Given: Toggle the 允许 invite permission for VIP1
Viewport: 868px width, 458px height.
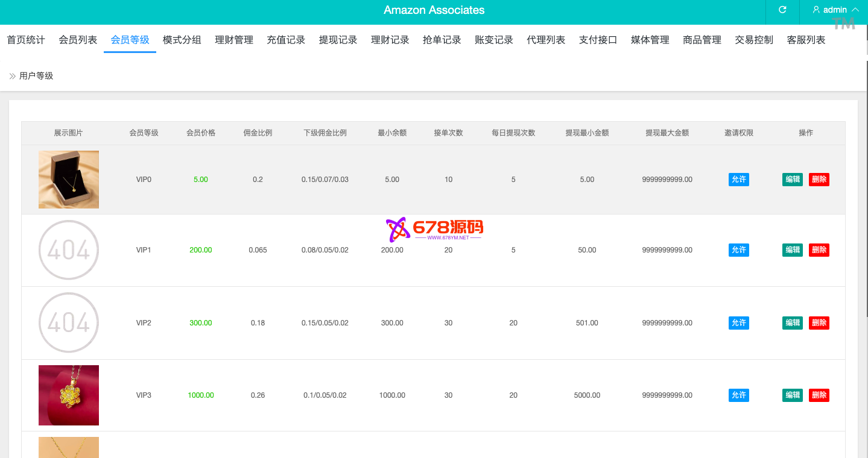Looking at the screenshot, I should (x=738, y=250).
